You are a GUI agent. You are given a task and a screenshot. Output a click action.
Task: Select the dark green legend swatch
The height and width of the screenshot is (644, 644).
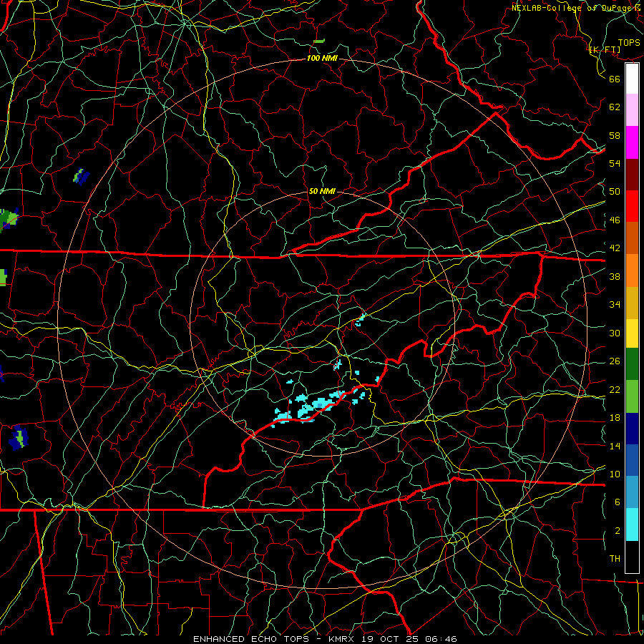(632, 364)
